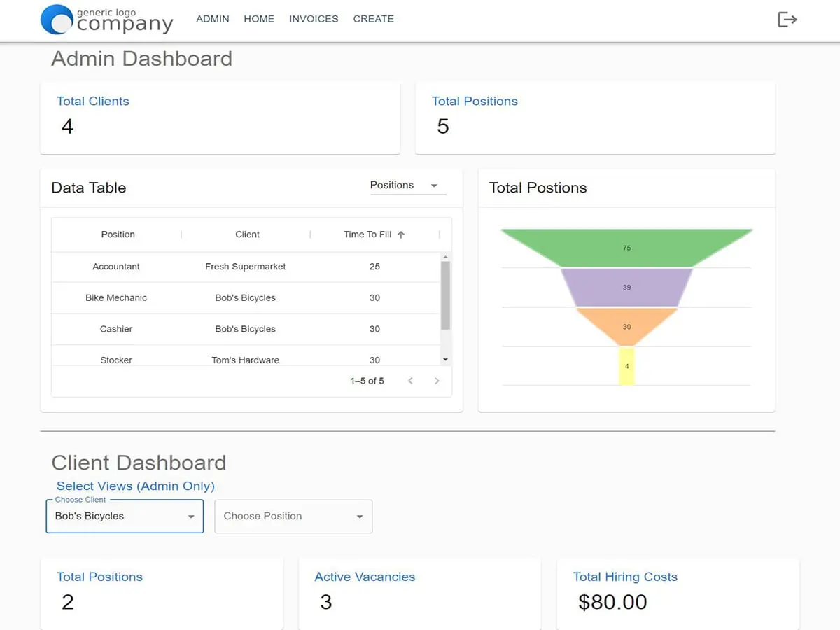Image resolution: width=840 pixels, height=630 pixels.
Task: Go to the HOME page
Action: [259, 19]
